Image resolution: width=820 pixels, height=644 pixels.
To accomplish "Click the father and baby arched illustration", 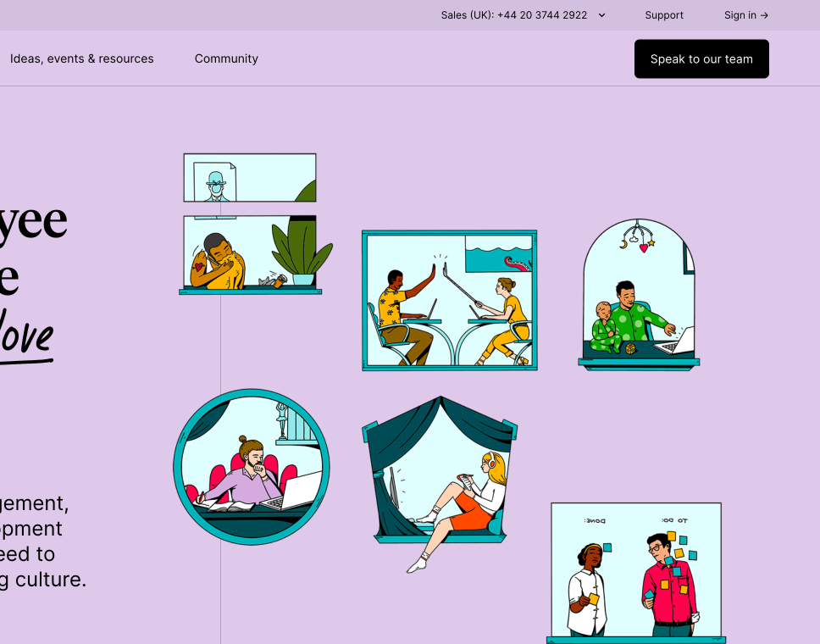I will [639, 295].
